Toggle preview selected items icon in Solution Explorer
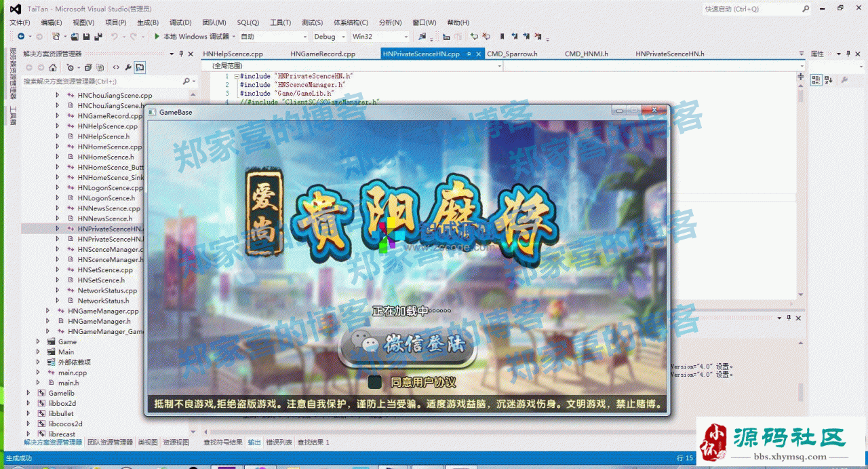 [x=140, y=67]
